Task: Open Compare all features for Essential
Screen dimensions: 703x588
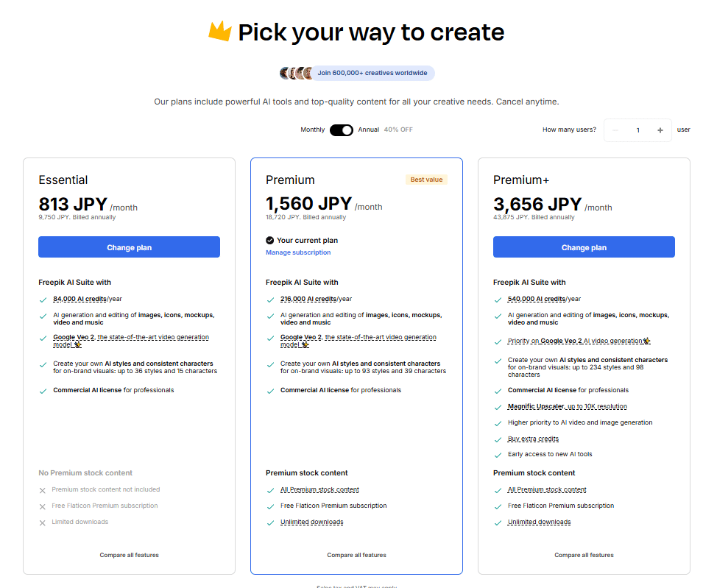Action: [x=129, y=555]
